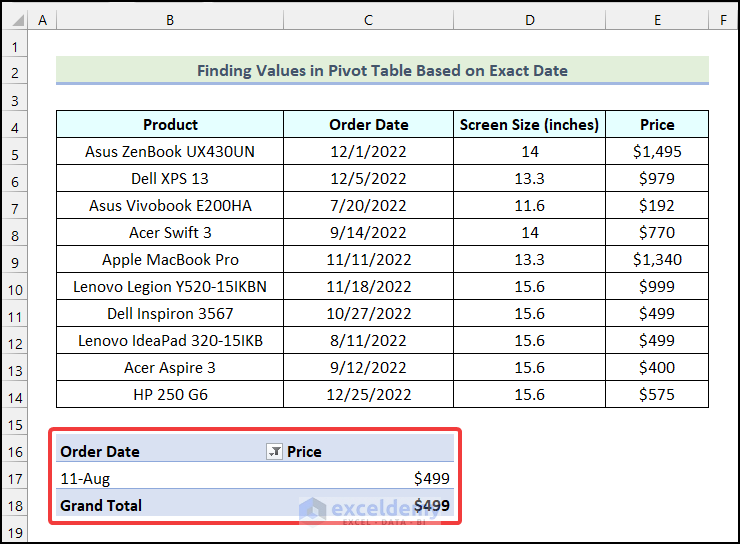Click the pivot table Price header
Viewport: 740px width, 544px height.
tap(304, 452)
